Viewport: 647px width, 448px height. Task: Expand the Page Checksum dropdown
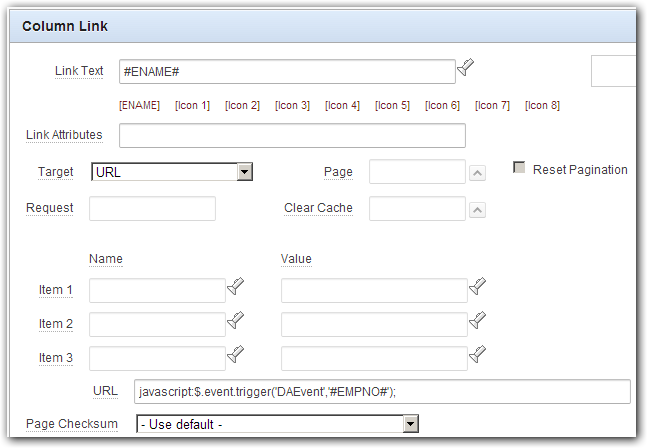[x=278, y=424]
